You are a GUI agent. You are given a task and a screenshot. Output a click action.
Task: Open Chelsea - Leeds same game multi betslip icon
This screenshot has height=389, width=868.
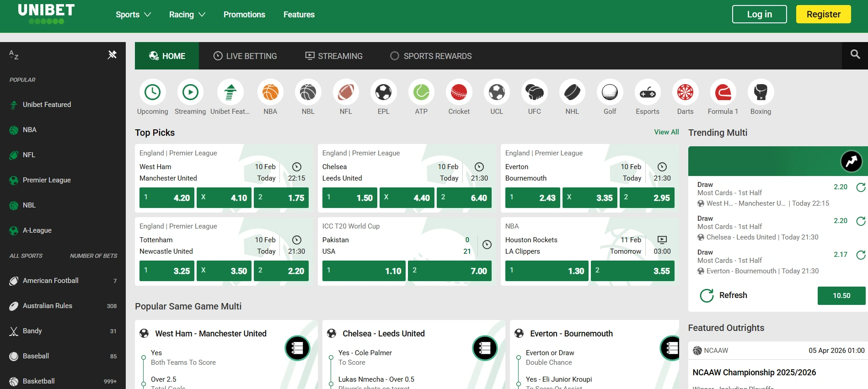click(485, 348)
